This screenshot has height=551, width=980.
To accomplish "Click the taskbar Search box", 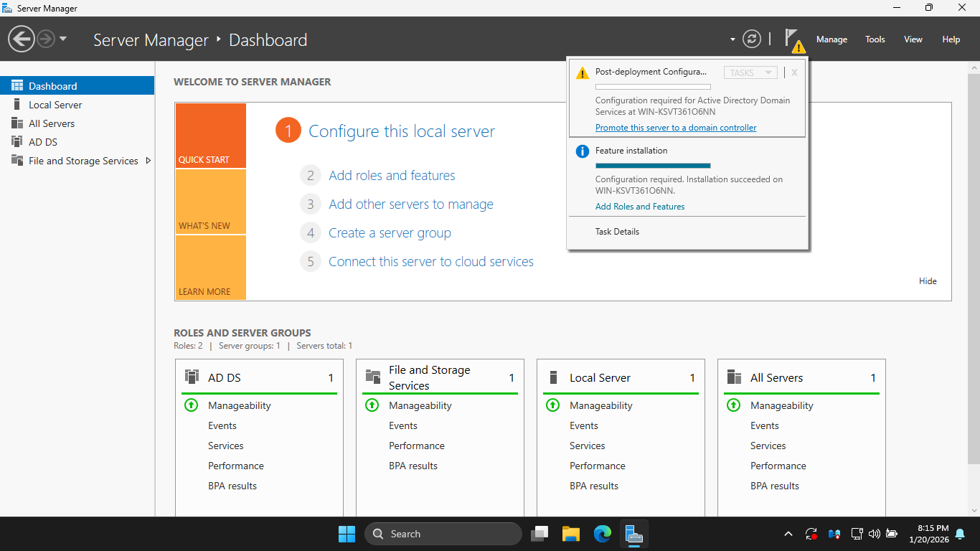I will coord(443,534).
